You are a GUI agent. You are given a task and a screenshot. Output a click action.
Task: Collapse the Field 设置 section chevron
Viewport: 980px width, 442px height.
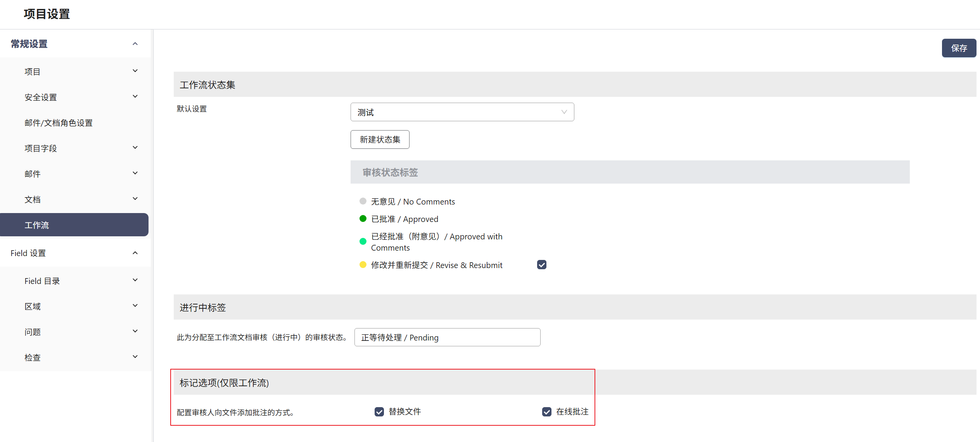135,253
